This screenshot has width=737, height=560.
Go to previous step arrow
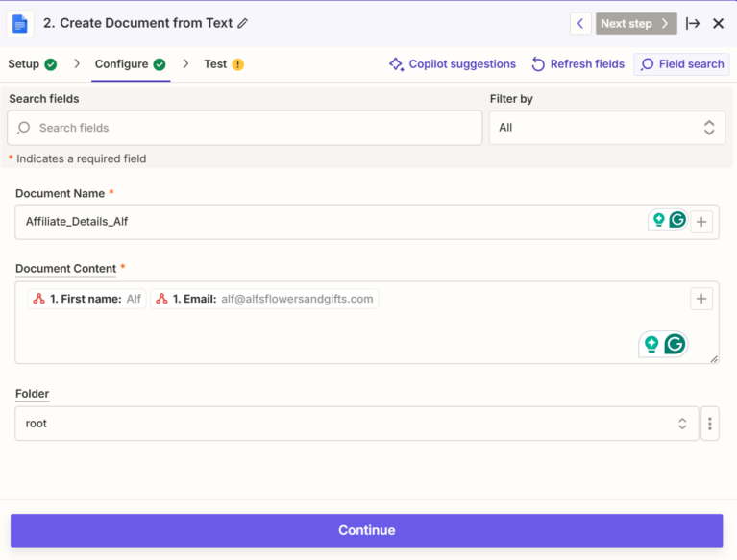pyautogui.click(x=580, y=23)
